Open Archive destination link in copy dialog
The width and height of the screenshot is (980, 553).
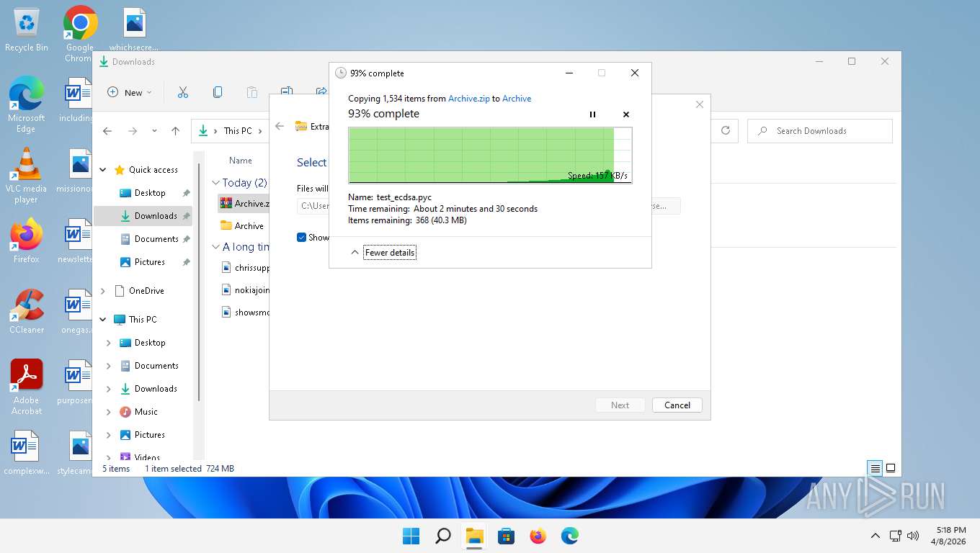click(x=517, y=99)
